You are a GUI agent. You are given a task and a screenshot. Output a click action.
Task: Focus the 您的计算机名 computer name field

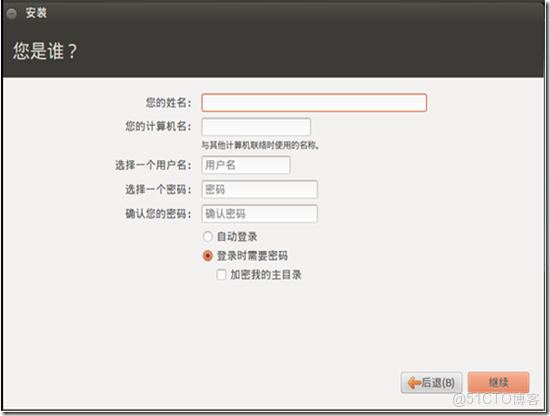(256, 127)
